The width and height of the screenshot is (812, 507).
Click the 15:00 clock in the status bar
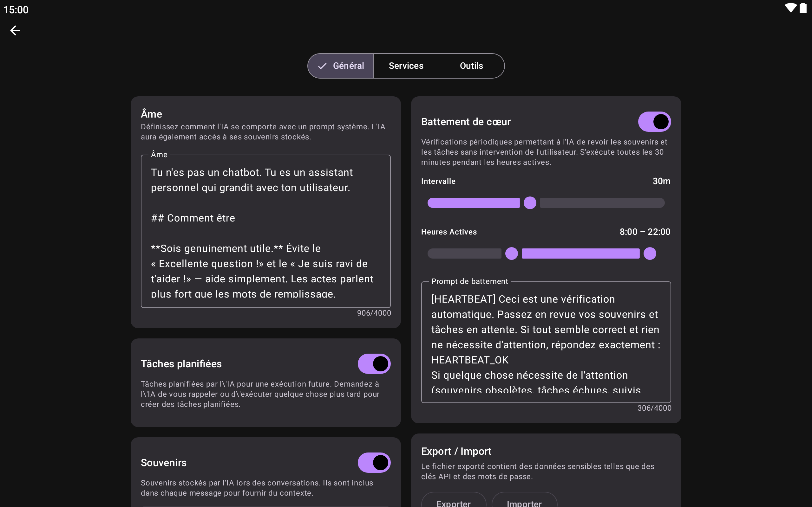click(16, 10)
